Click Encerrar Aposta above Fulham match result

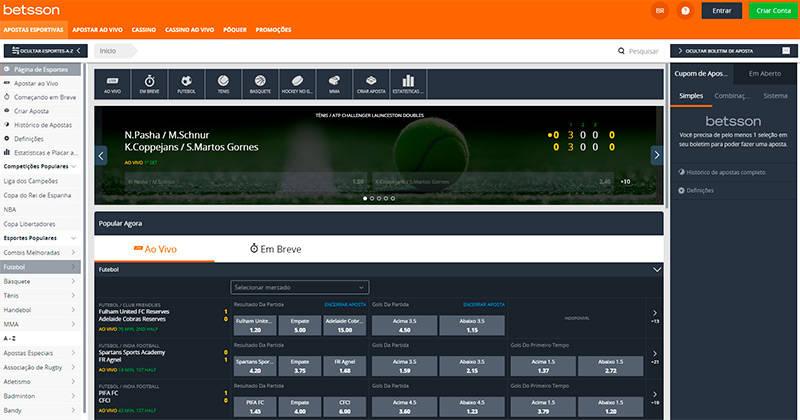[345, 305]
